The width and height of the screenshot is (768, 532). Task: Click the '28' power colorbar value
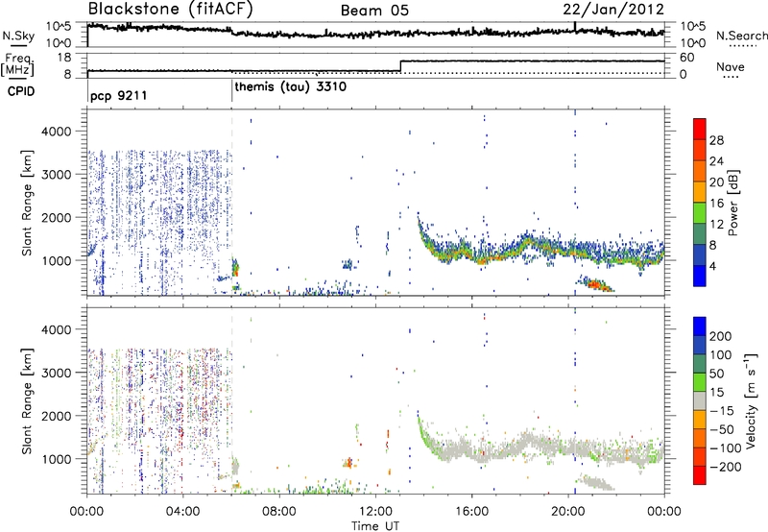click(716, 140)
